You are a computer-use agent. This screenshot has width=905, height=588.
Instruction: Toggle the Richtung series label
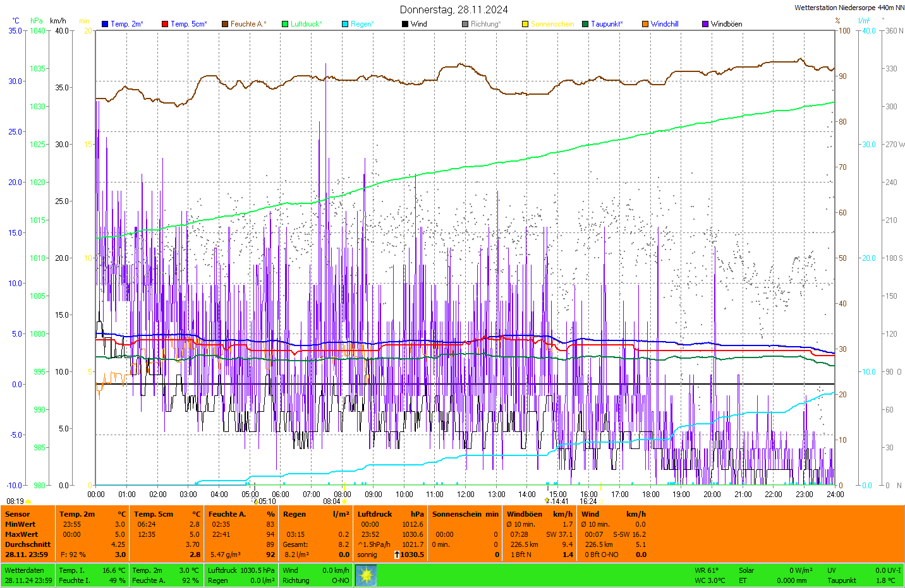[x=485, y=24]
